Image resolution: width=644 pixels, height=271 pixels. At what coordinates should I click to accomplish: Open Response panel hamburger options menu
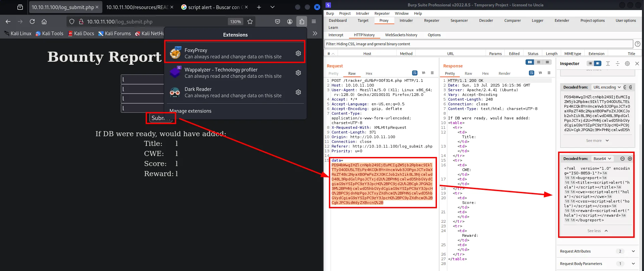[549, 73]
